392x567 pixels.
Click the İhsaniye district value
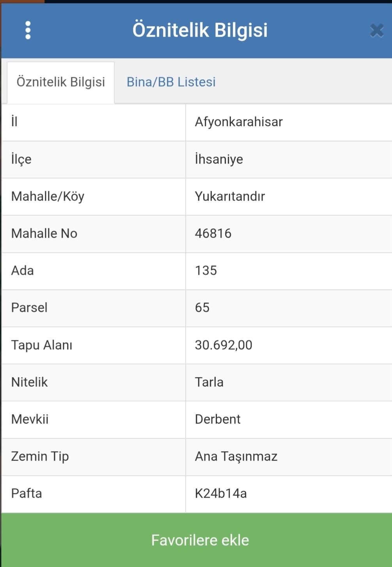click(219, 159)
